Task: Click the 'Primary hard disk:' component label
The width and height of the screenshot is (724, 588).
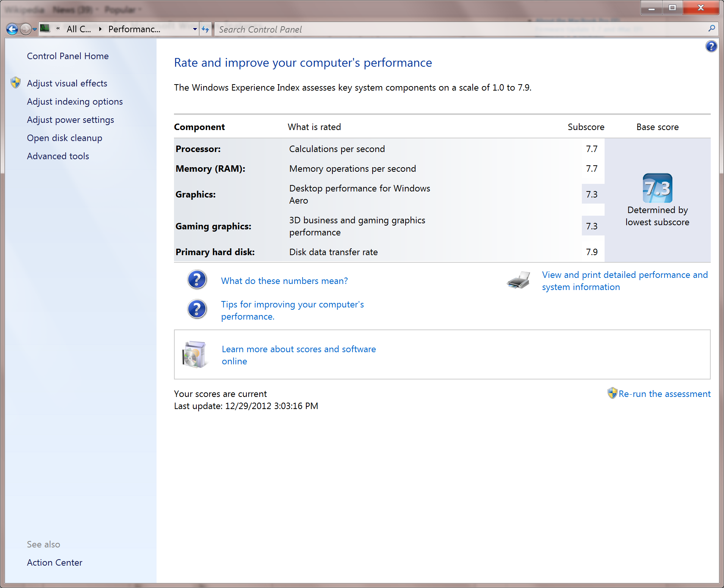Action: pos(215,252)
